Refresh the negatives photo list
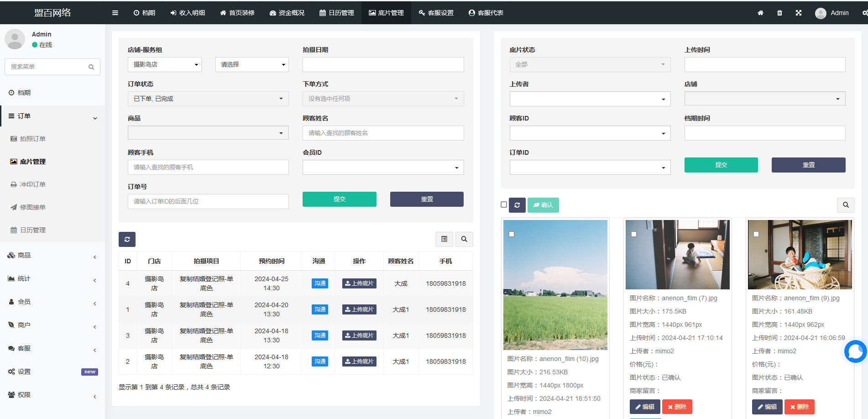 click(x=517, y=205)
